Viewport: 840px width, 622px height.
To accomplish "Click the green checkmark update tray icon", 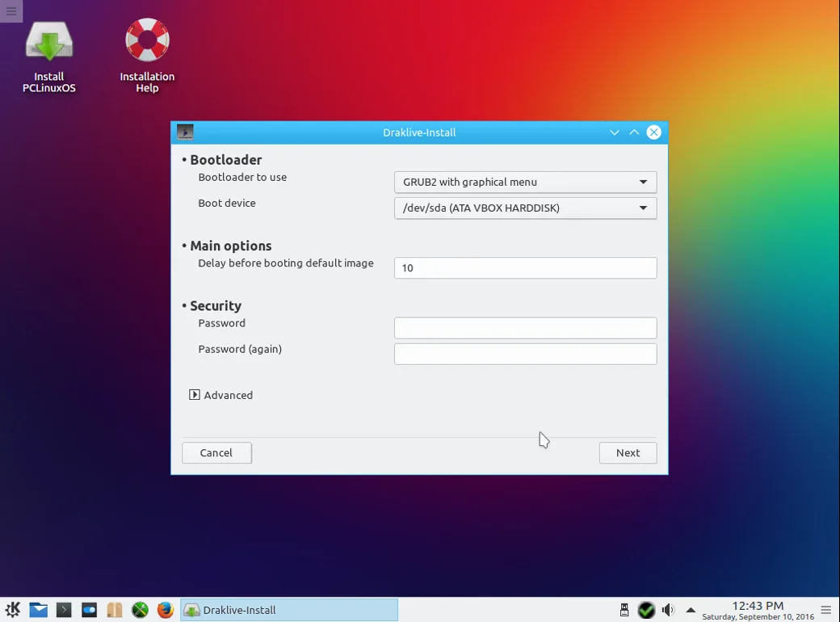I will (x=646, y=610).
